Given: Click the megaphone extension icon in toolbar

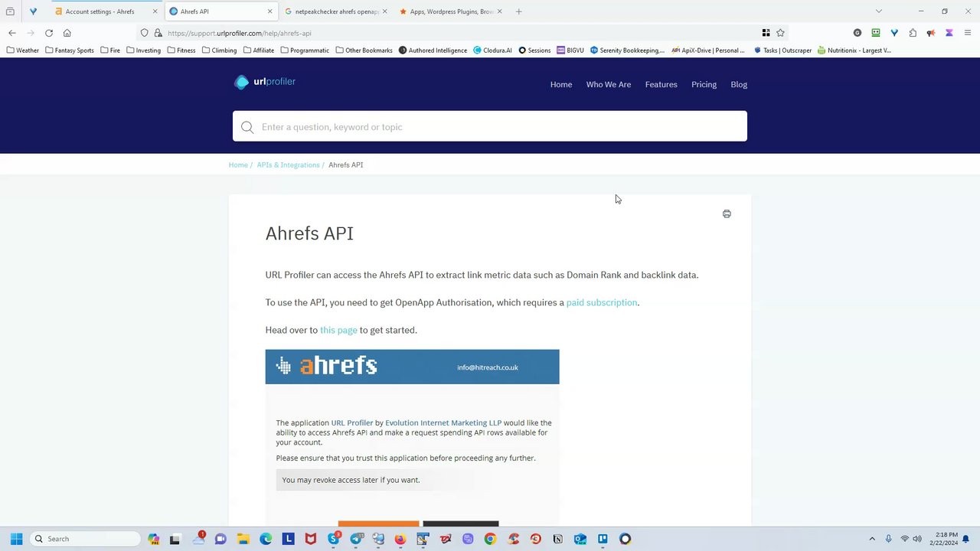Looking at the screenshot, I should [x=931, y=33].
